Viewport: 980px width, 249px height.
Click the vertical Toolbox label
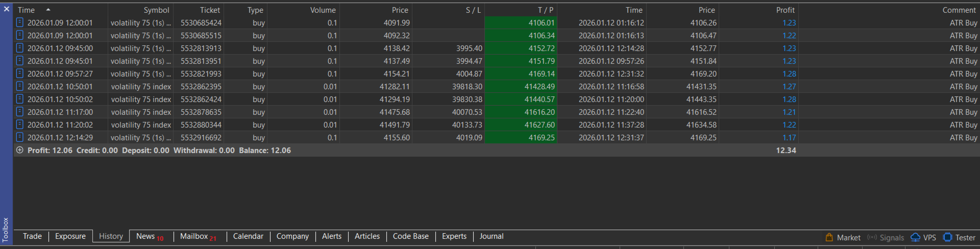pyautogui.click(x=6, y=229)
